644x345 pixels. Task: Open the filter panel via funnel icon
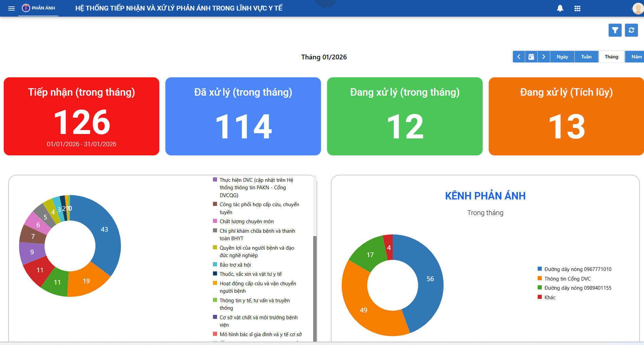(x=615, y=30)
